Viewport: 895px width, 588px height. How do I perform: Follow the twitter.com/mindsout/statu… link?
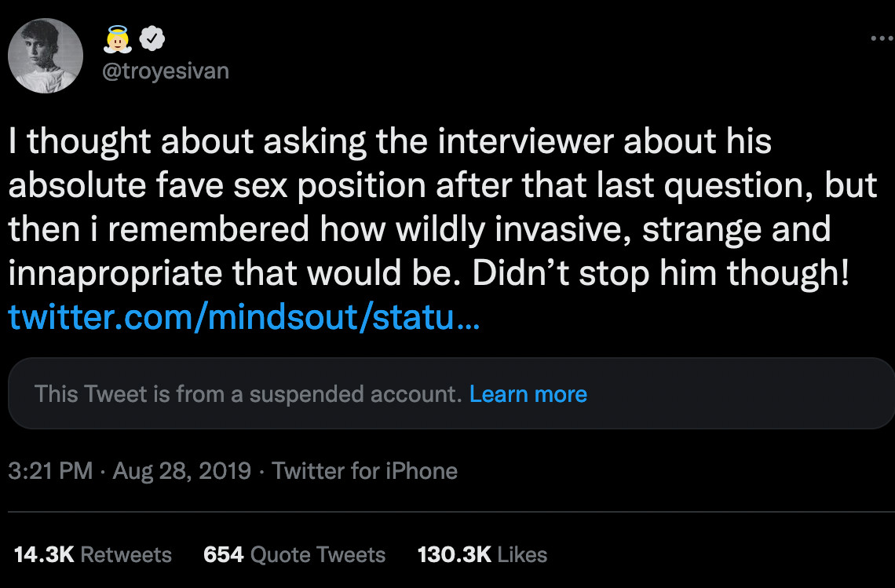click(243, 317)
